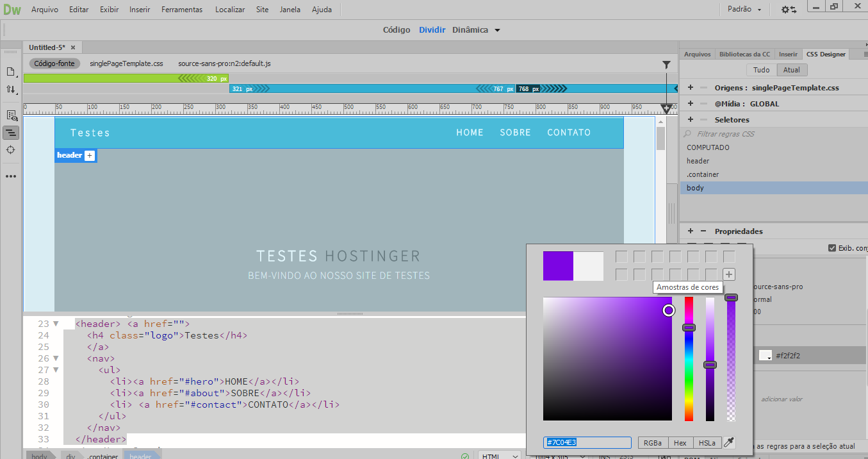Viewport: 868px width, 459px height.
Task: Click the Live Code Navigator target icon
Action: pos(11,149)
